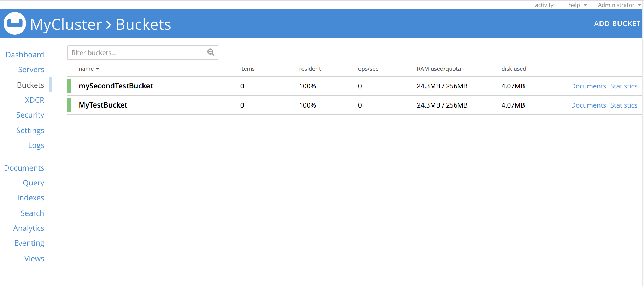644x286 pixels.
Task: Open Documents link for MyTestBucket
Action: tap(589, 105)
